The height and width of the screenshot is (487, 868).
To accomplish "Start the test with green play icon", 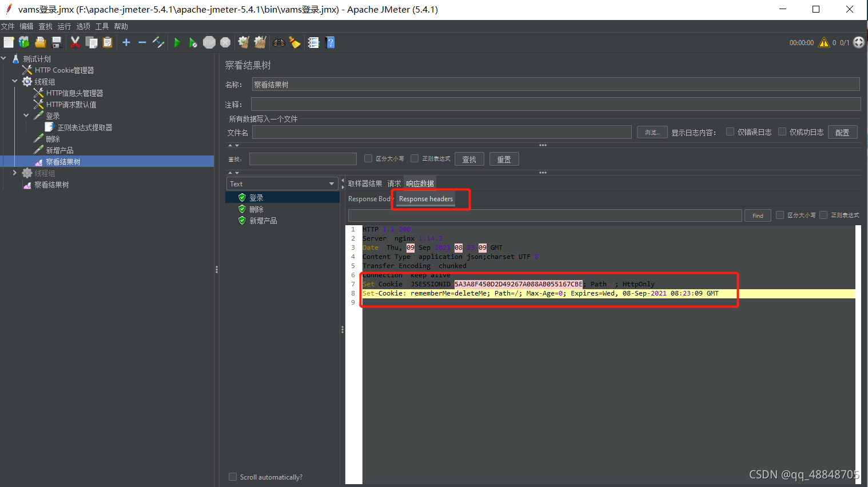I will coord(177,42).
